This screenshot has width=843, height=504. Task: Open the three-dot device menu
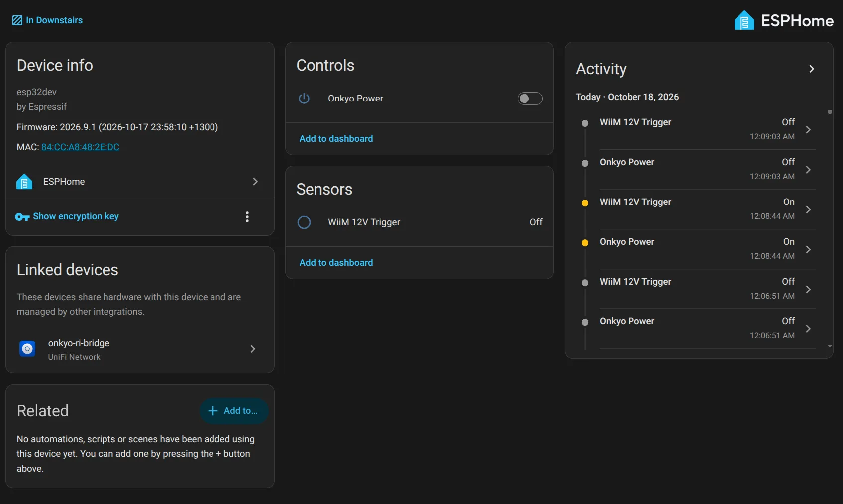coord(247,217)
